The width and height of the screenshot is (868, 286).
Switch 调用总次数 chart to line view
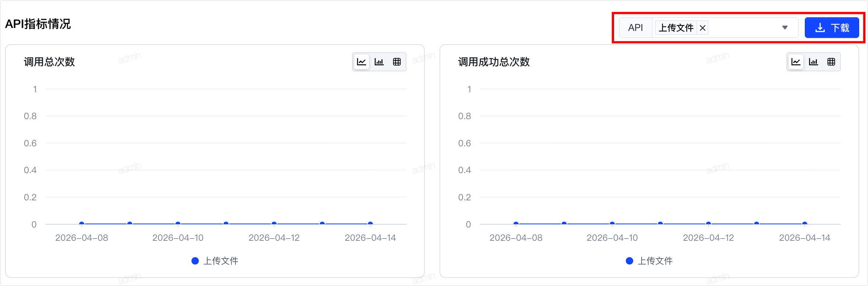(362, 62)
